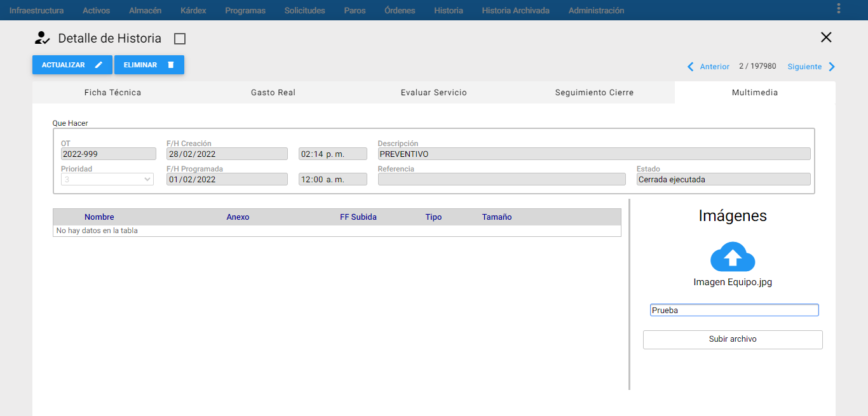This screenshot has width=868, height=416.
Task: Click the Imágenes heading
Action: click(733, 216)
